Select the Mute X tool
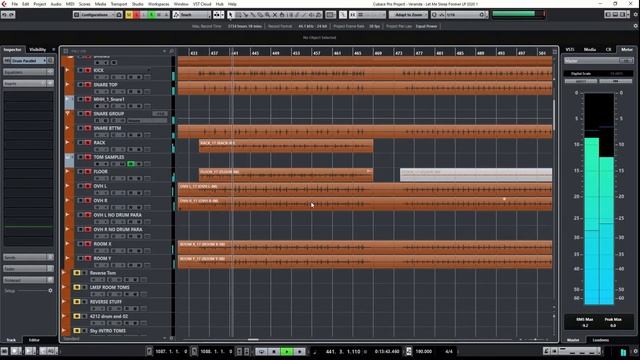Screen dimensions: 640x360 point(275,15)
